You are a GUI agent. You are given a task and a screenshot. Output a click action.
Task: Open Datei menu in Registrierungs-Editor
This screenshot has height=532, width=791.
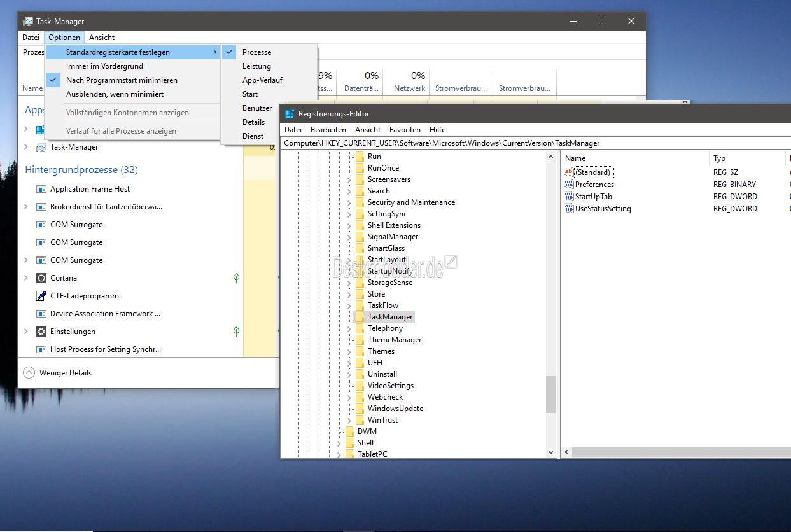tap(293, 130)
